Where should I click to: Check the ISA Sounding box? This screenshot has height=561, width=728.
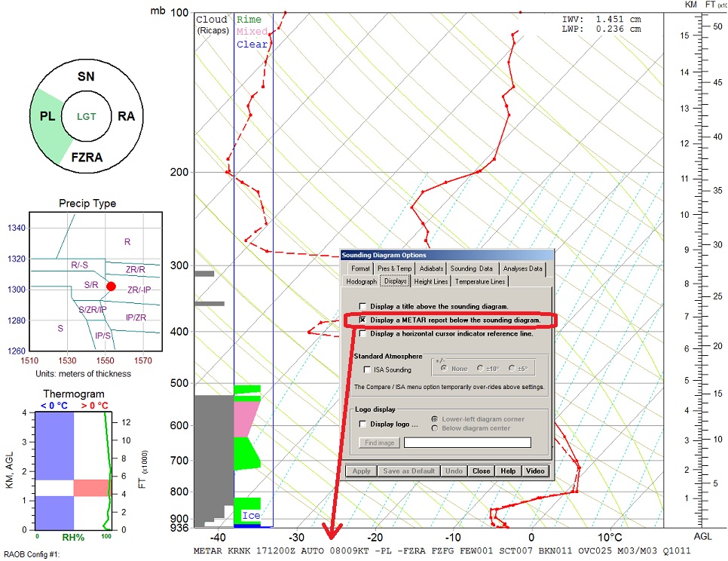point(367,369)
